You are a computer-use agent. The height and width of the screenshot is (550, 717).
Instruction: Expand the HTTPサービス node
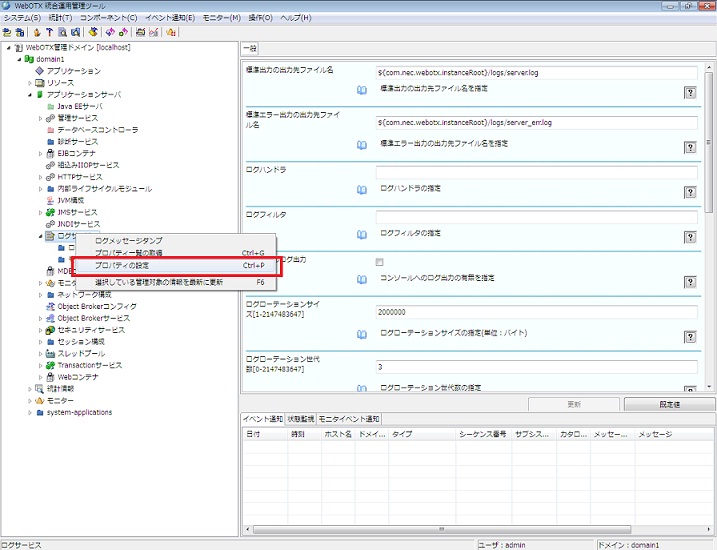pyautogui.click(x=40, y=177)
